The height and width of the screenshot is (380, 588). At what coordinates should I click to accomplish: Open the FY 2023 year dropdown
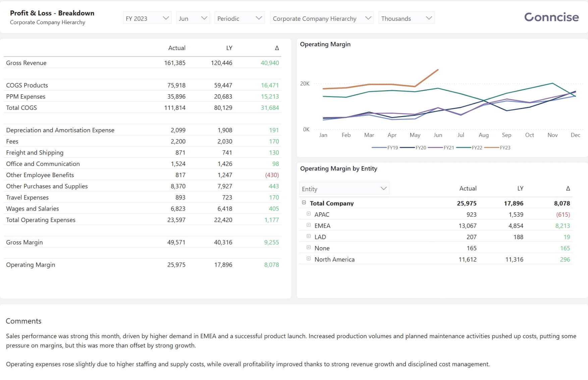click(147, 18)
